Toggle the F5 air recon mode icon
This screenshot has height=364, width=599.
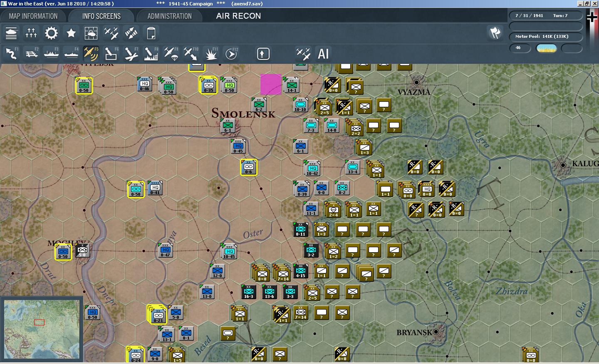(91, 54)
